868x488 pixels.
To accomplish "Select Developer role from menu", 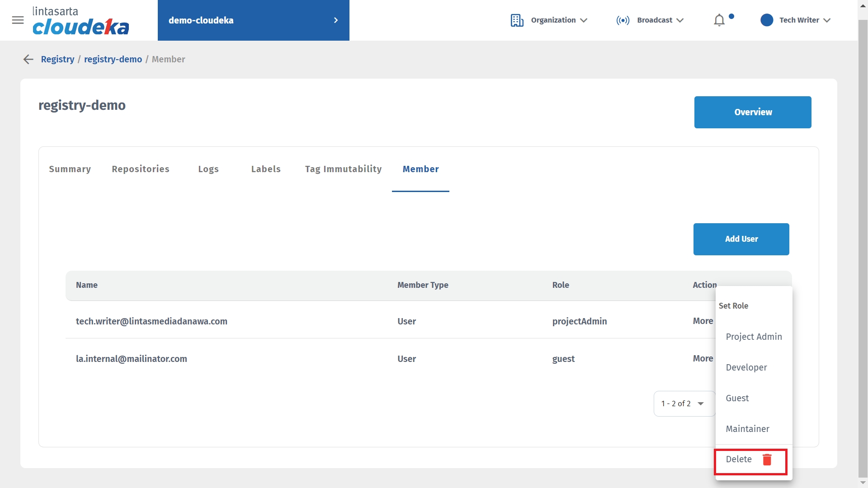I will coord(746,367).
